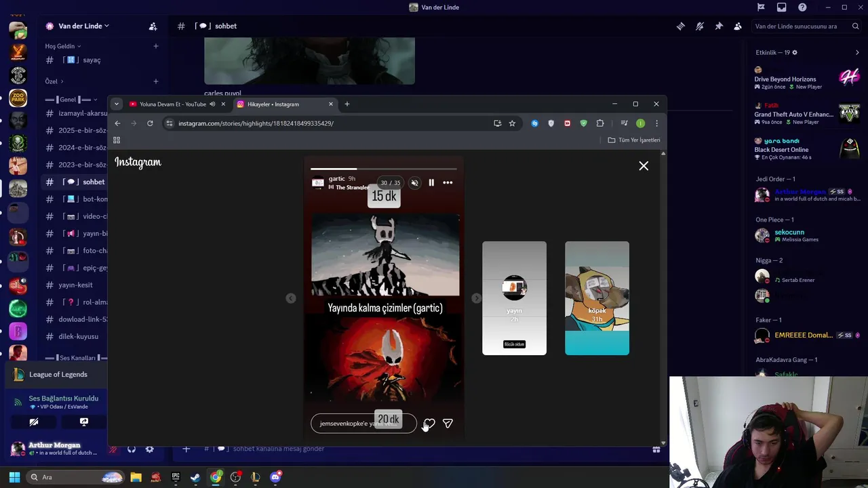This screenshot has width=868, height=488.
Task: Open Tüm Yer İşaretleri bookmarks folder
Action: coord(634,140)
